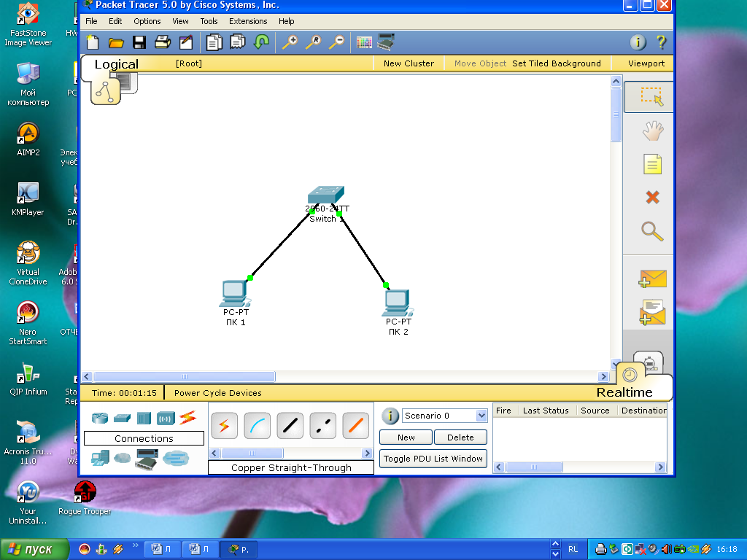
Task: Click the yellow question mark Help icon
Action: [x=661, y=42]
